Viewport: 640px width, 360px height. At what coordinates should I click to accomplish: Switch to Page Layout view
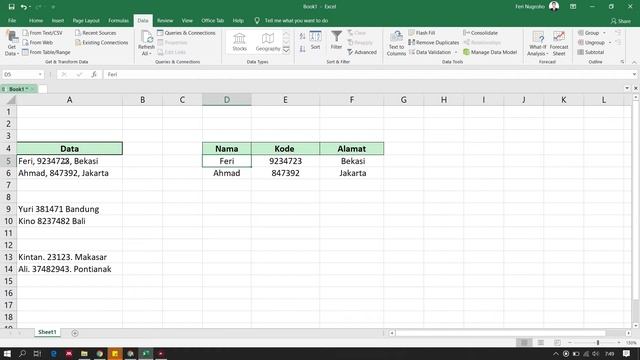pos(540,342)
